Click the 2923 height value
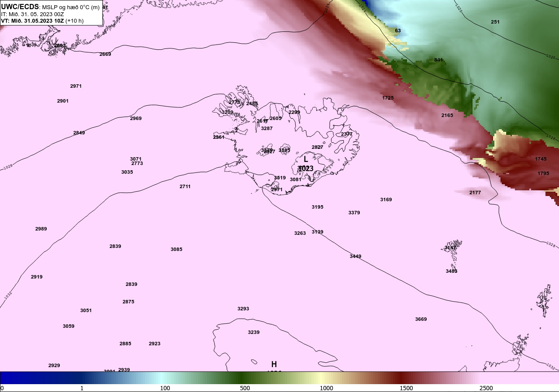 pos(155,344)
